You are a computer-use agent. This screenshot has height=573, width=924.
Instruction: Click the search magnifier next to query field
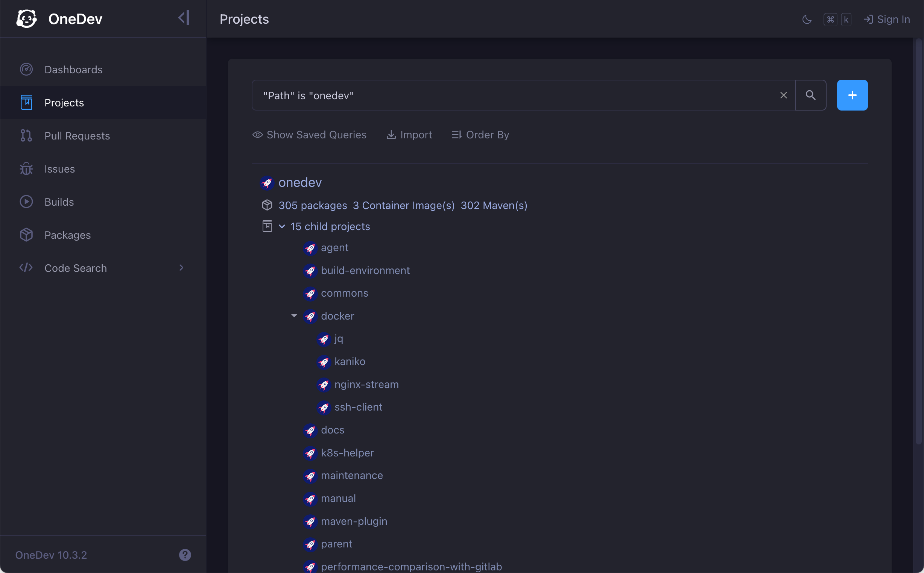pos(811,95)
